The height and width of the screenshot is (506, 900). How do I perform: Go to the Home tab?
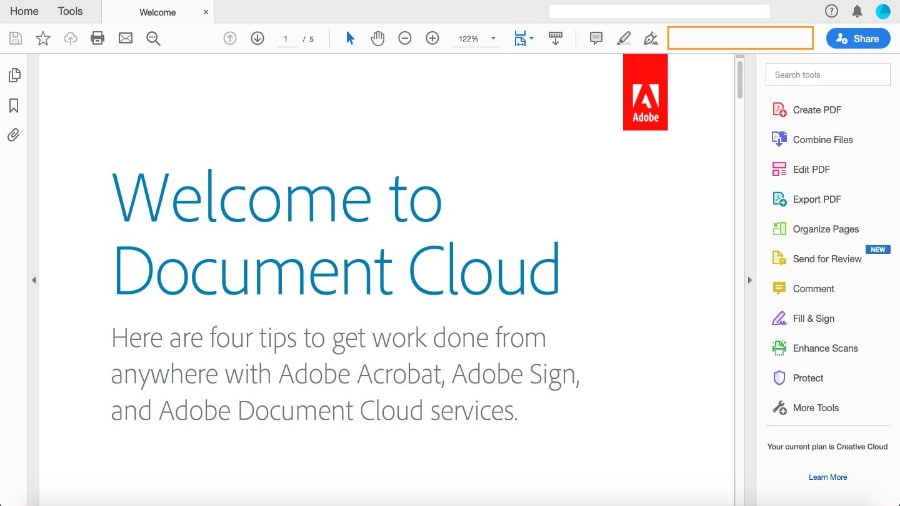(x=24, y=11)
